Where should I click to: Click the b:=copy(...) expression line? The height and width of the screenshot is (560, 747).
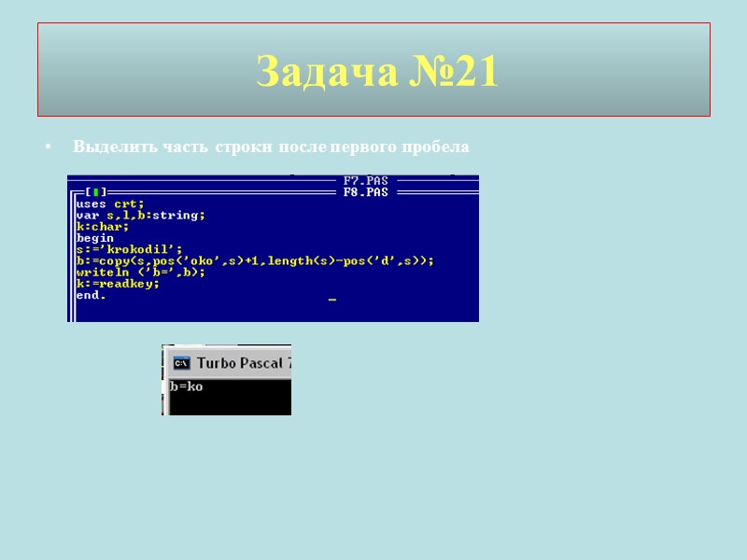tap(255, 261)
